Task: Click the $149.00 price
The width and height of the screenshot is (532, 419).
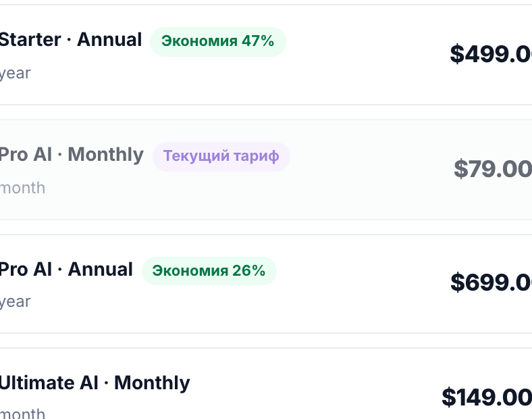Action: [x=487, y=397]
